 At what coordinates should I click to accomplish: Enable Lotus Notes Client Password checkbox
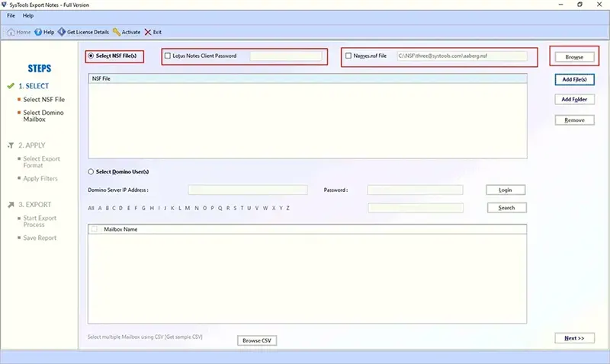(167, 56)
